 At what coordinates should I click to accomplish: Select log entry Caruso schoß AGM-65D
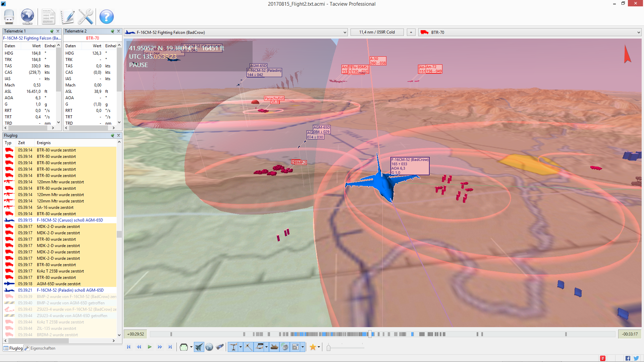(x=60, y=220)
